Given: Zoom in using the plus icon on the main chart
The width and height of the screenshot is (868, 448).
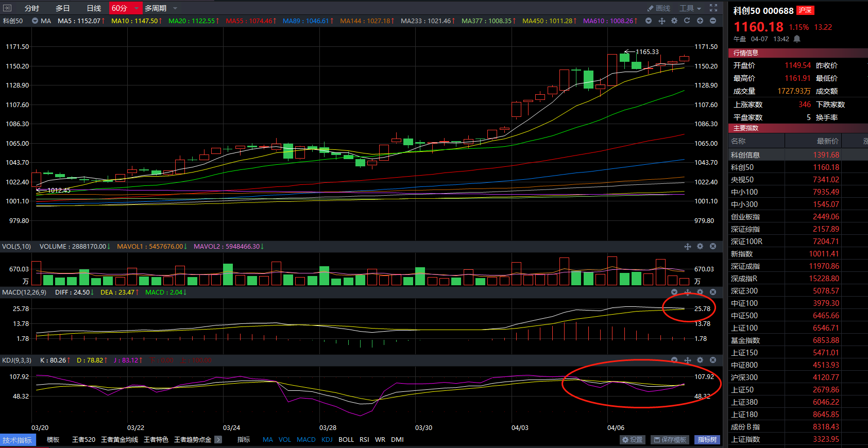Looking at the screenshot, I should [x=700, y=21].
